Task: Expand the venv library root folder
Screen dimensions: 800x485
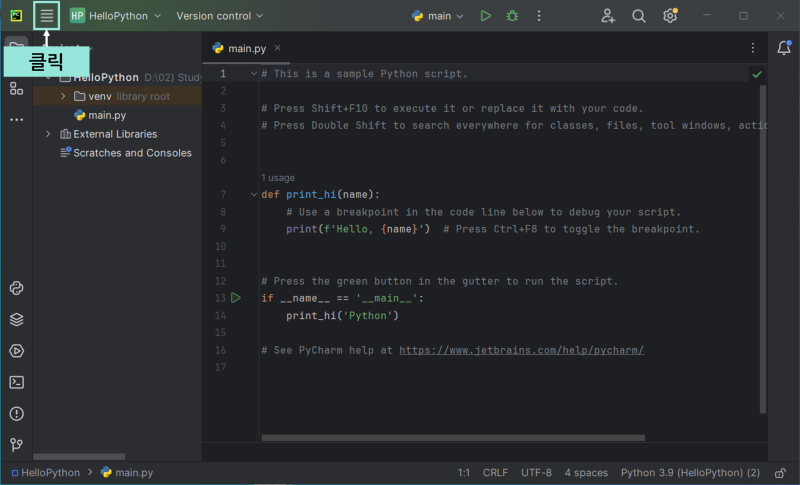Action: [x=63, y=96]
